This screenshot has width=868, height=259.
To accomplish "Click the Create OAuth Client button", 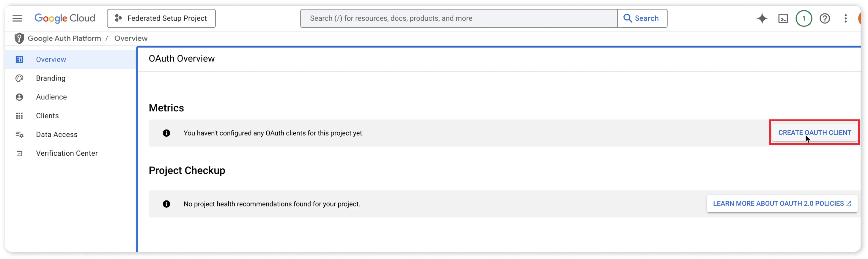I will [814, 132].
